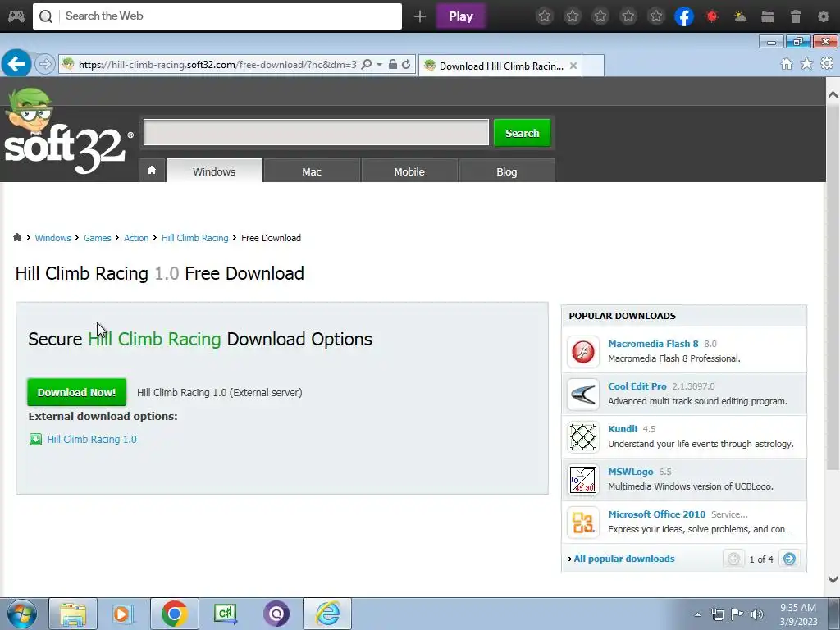
Task: Click green download icon beside Hill Climb Racing 1.0
Action: click(35, 440)
